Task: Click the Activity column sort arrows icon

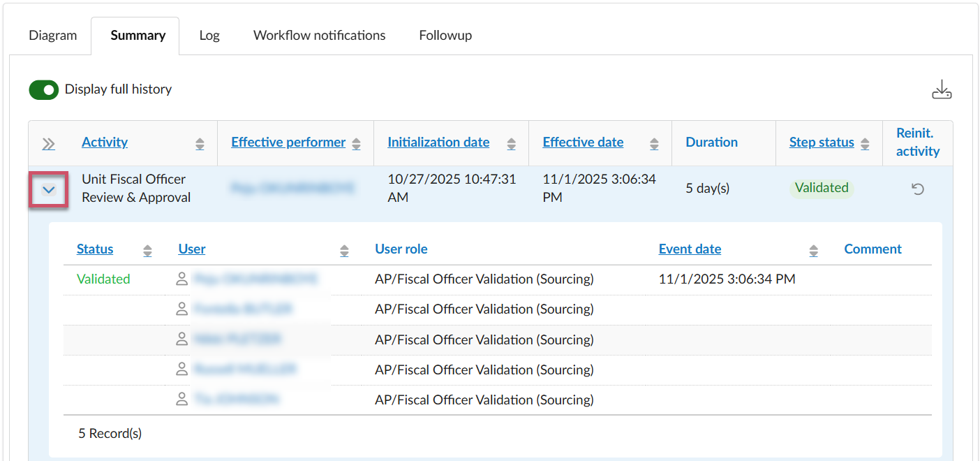Action: pyautogui.click(x=200, y=144)
